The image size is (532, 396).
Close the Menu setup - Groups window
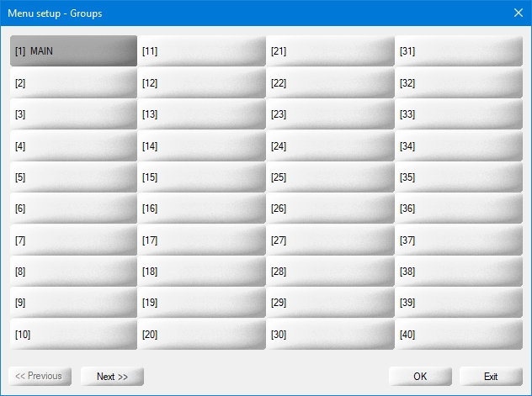(x=518, y=13)
